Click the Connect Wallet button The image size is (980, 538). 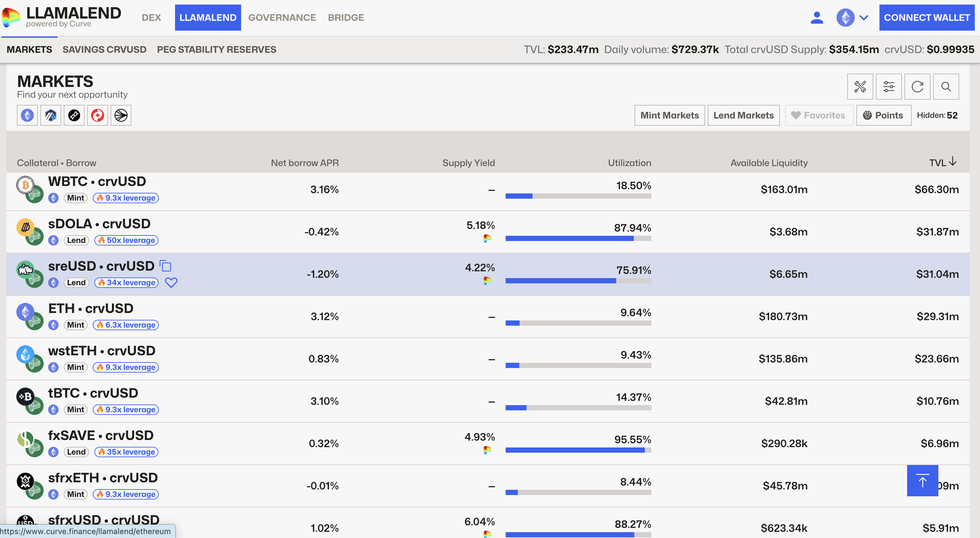click(926, 18)
